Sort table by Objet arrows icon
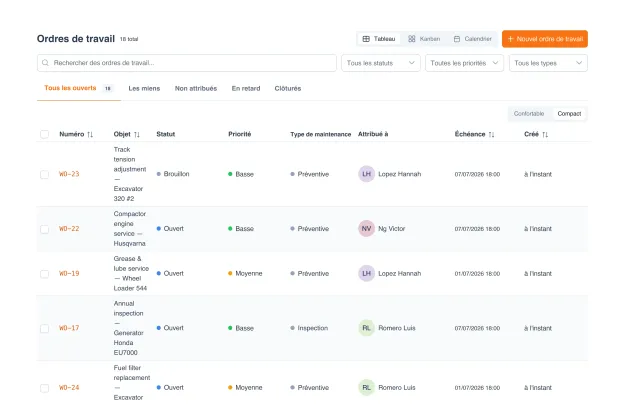 click(137, 135)
